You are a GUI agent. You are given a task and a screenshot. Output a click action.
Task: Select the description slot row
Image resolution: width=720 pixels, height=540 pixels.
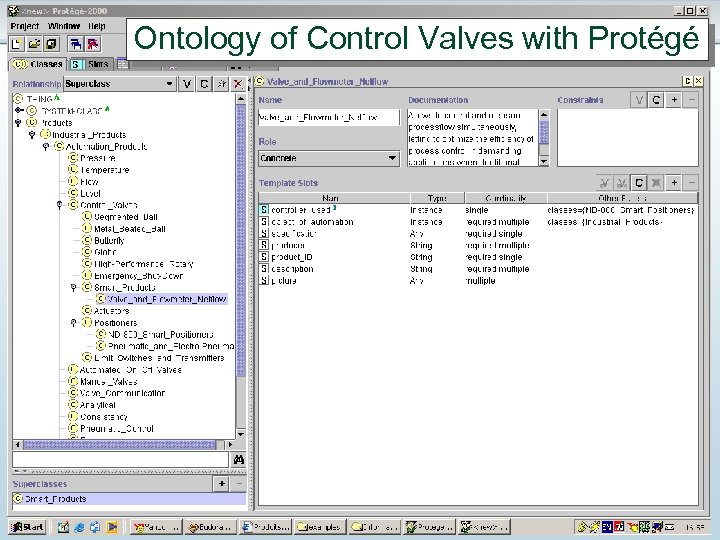[x=478, y=269]
